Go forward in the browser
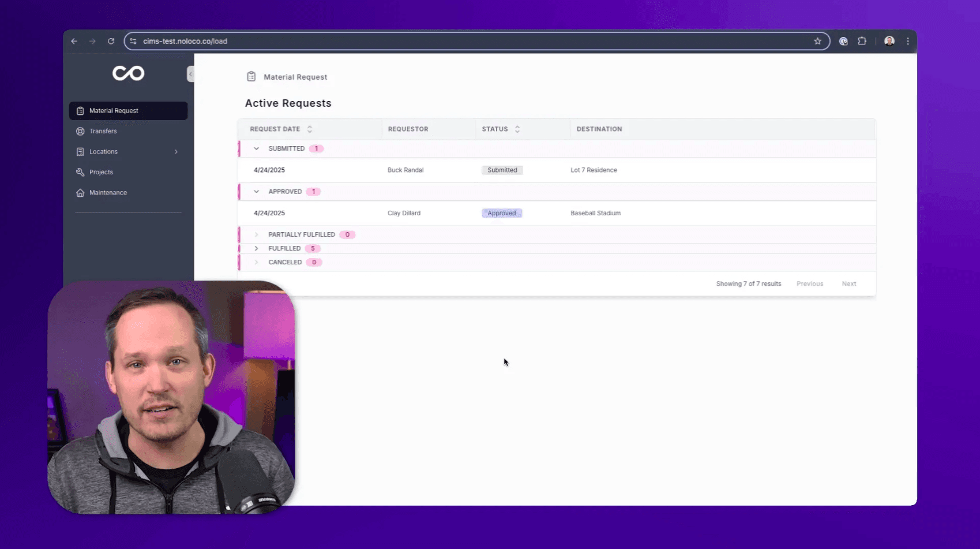Screen dimensions: 980x549 (x=92, y=41)
